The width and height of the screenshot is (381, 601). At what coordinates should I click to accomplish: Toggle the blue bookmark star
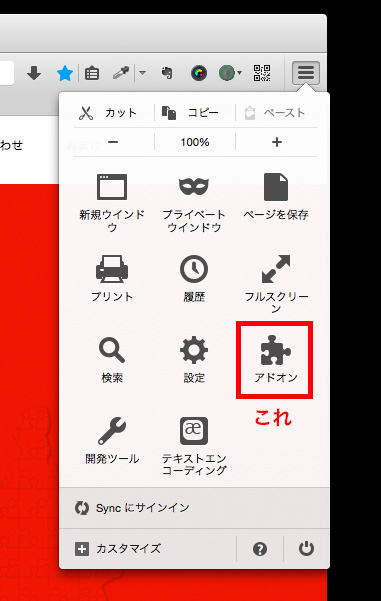65,73
